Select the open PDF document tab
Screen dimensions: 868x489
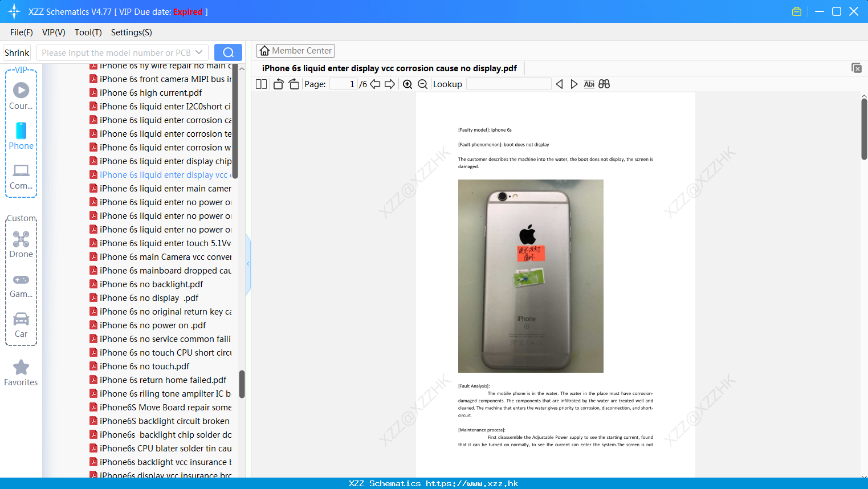point(389,68)
